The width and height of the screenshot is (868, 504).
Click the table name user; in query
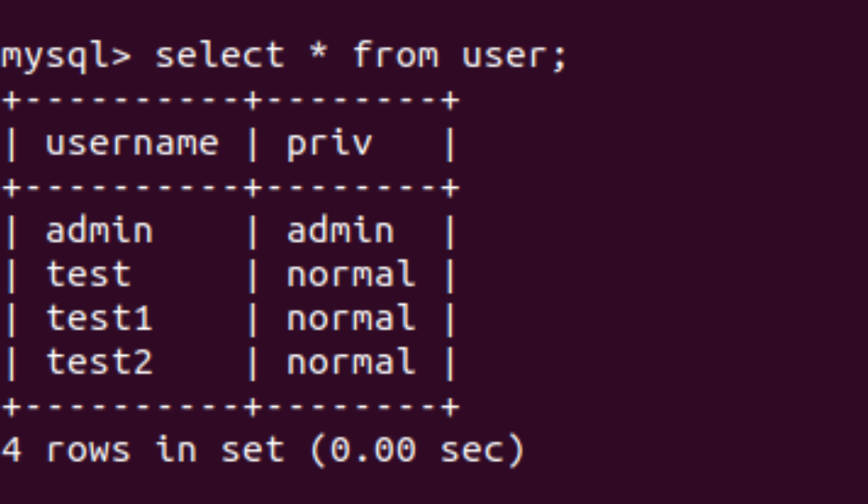[x=515, y=57]
